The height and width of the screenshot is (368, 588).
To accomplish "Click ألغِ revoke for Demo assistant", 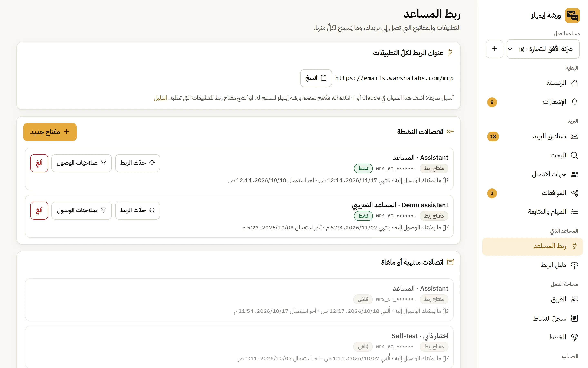I will pyautogui.click(x=39, y=211).
